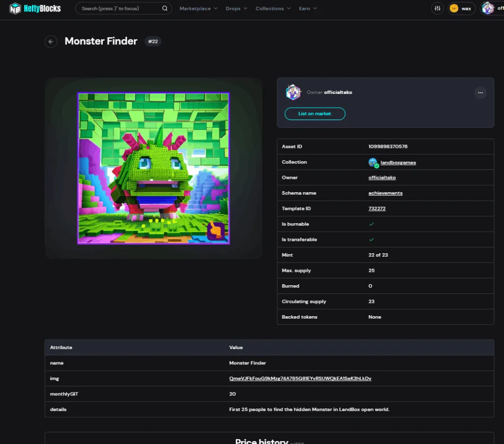504x444 pixels.
Task: Click the Max. supply value 25
Action: click(371, 270)
